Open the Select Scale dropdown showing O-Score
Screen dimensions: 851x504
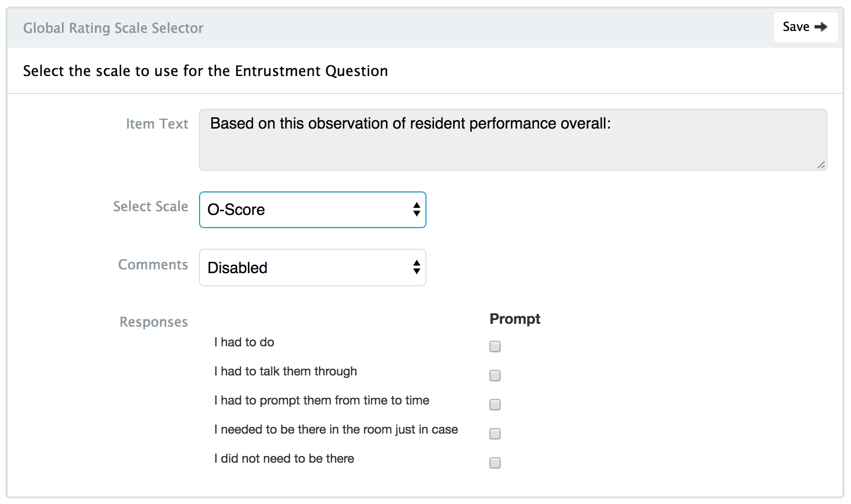coord(312,210)
